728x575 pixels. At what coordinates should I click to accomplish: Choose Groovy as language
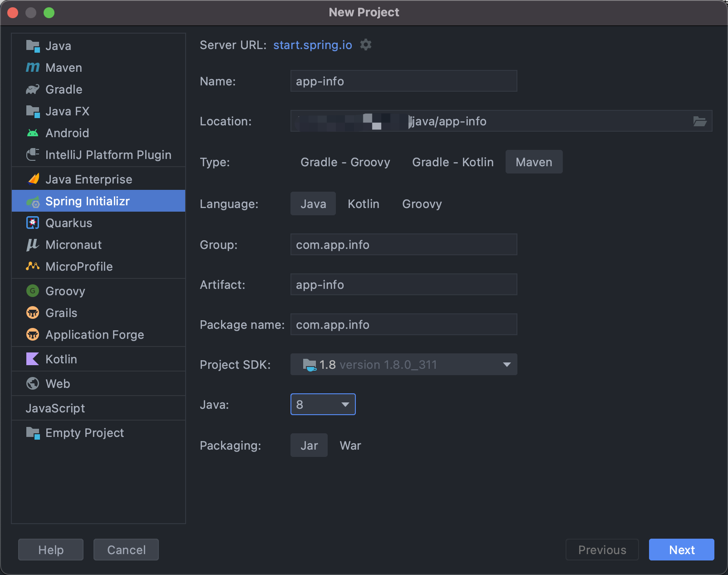422,204
